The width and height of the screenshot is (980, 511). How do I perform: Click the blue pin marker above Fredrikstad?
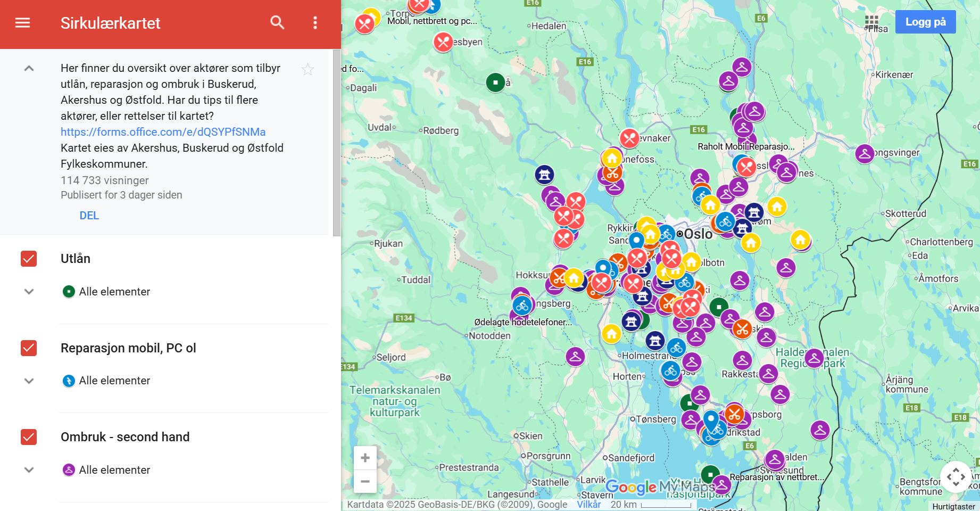[711, 421]
